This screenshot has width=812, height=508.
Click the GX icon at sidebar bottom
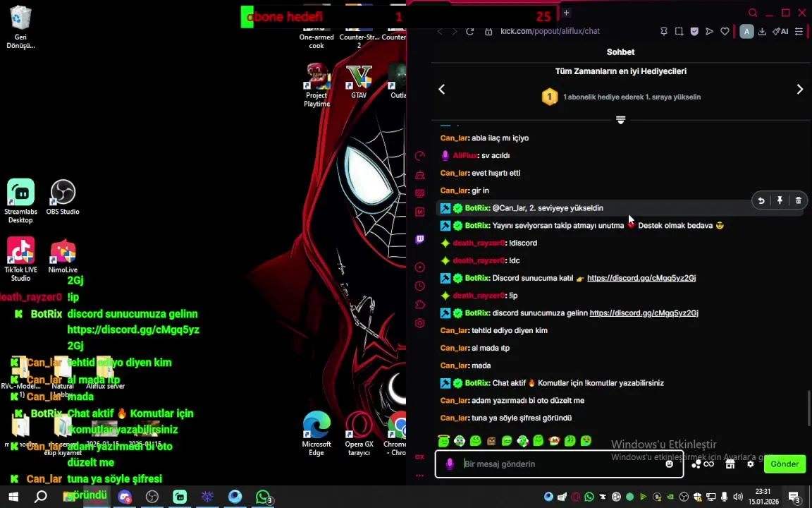(x=420, y=456)
